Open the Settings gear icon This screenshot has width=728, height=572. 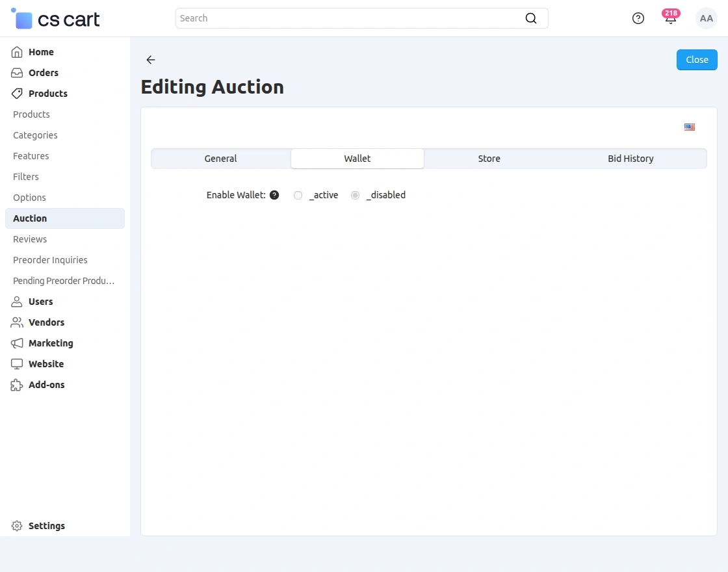coord(16,526)
